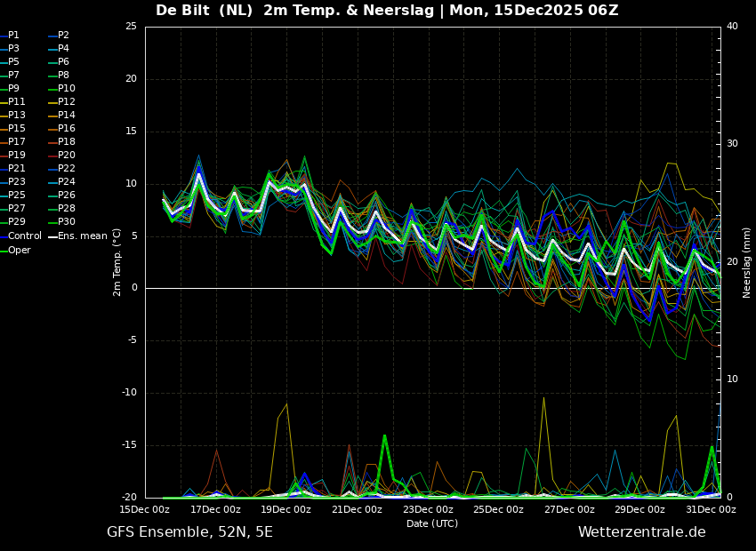Image resolution: width=756 pixels, height=551 pixels.
Task: Click the P20 legend label
Action: point(67,156)
